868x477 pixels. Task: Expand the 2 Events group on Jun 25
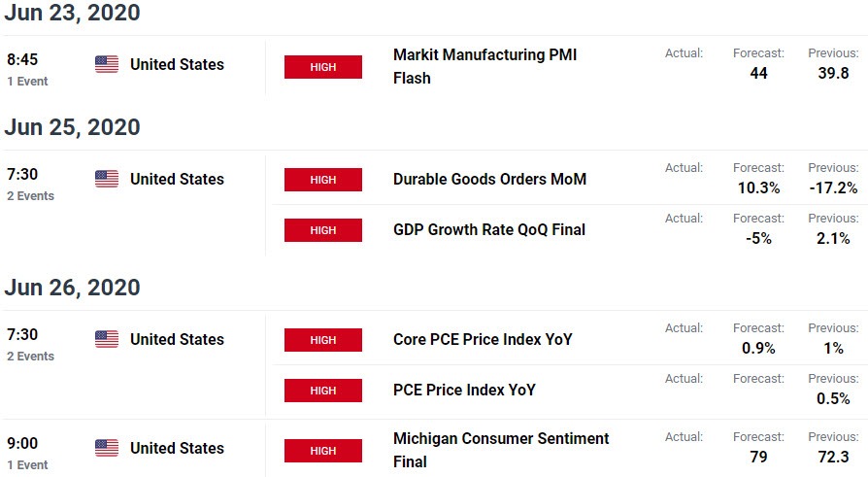[30, 195]
